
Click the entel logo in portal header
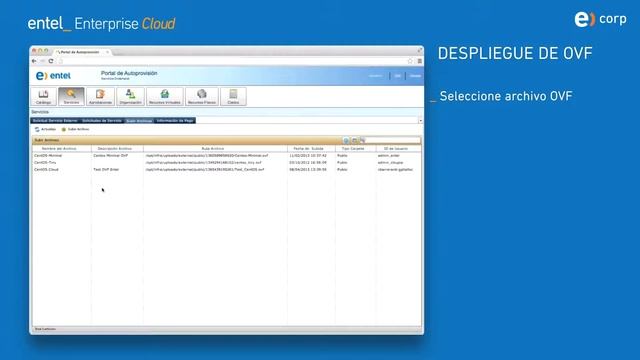coord(53,76)
